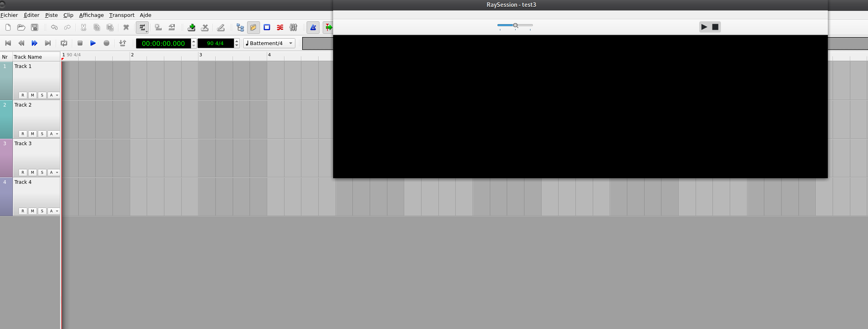Open the clip editor icon
This screenshot has width=868, height=329.
[x=172, y=27]
